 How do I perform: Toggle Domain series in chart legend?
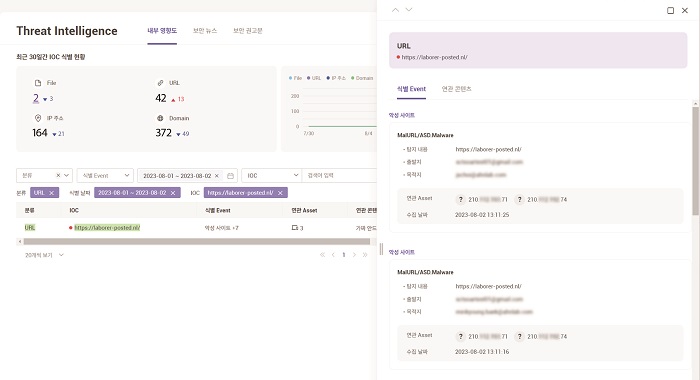pos(362,78)
